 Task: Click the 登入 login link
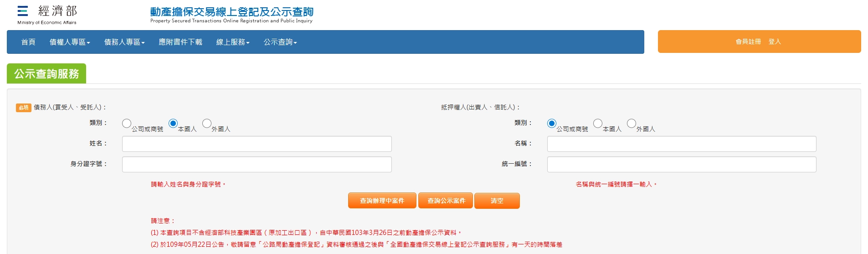click(x=775, y=41)
